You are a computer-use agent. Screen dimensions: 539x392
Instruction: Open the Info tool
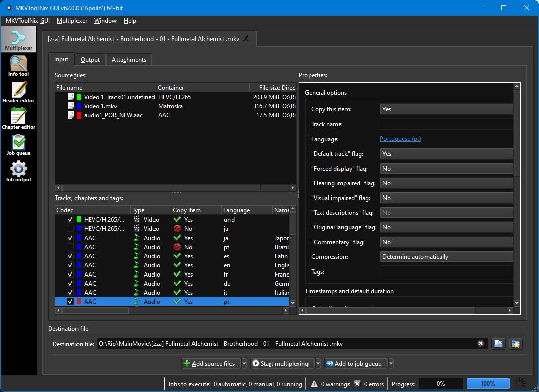coord(19,66)
